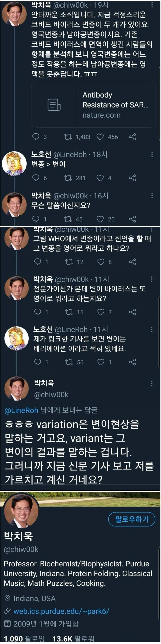Screen dimensions: 161x644
Task: Share the tweet with the nature.com card
Action: tap(132, 137)
